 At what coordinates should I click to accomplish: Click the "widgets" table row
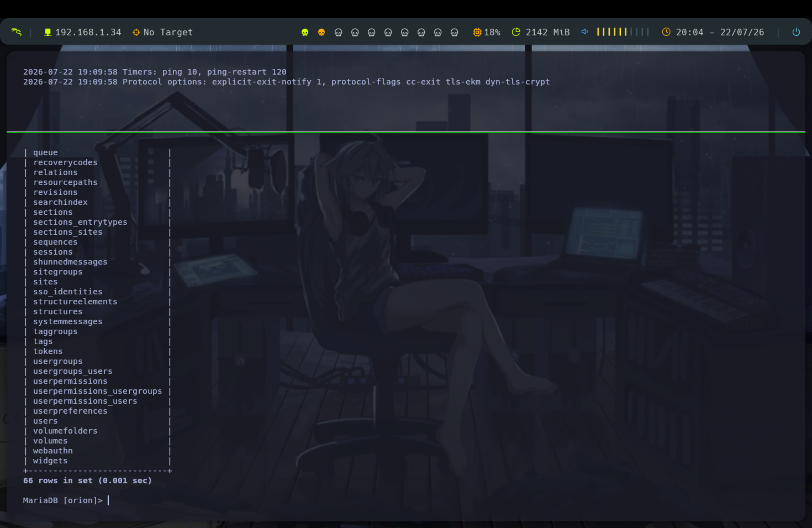click(x=97, y=460)
